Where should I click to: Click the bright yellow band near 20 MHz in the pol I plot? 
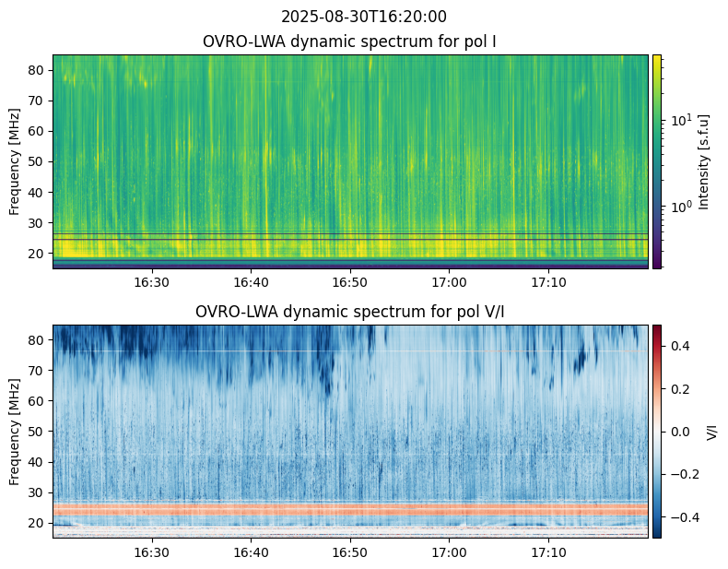tap(350, 248)
